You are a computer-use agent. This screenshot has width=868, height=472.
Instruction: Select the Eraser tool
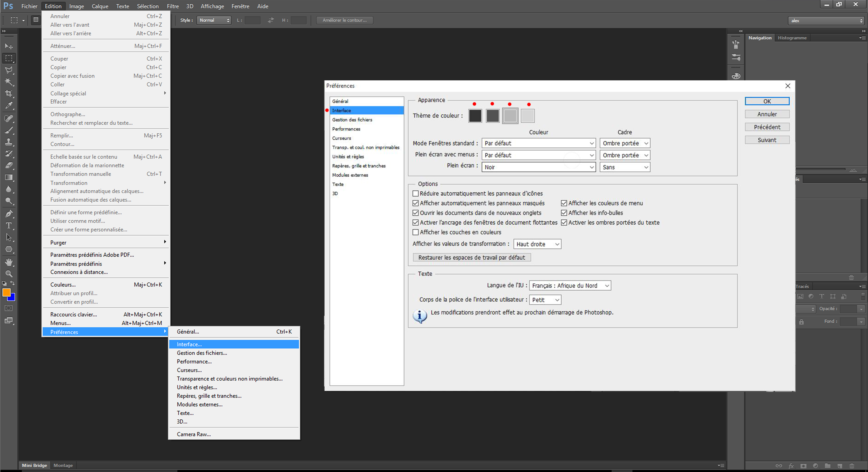[9, 165]
